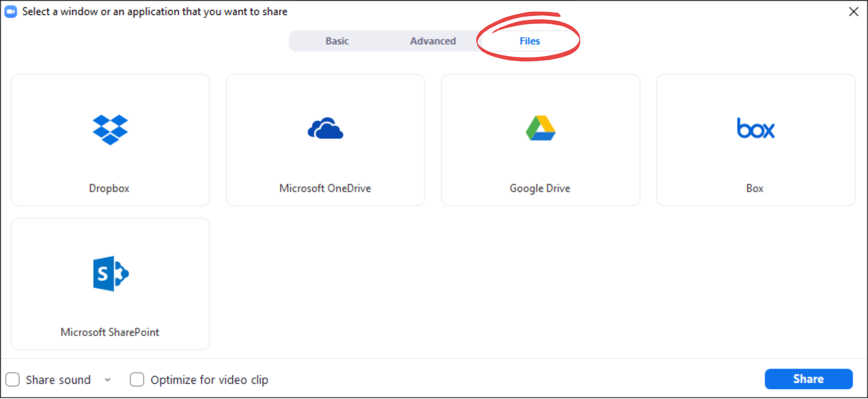Click the Box caption under the logo
This screenshot has height=399, width=868.
[755, 188]
